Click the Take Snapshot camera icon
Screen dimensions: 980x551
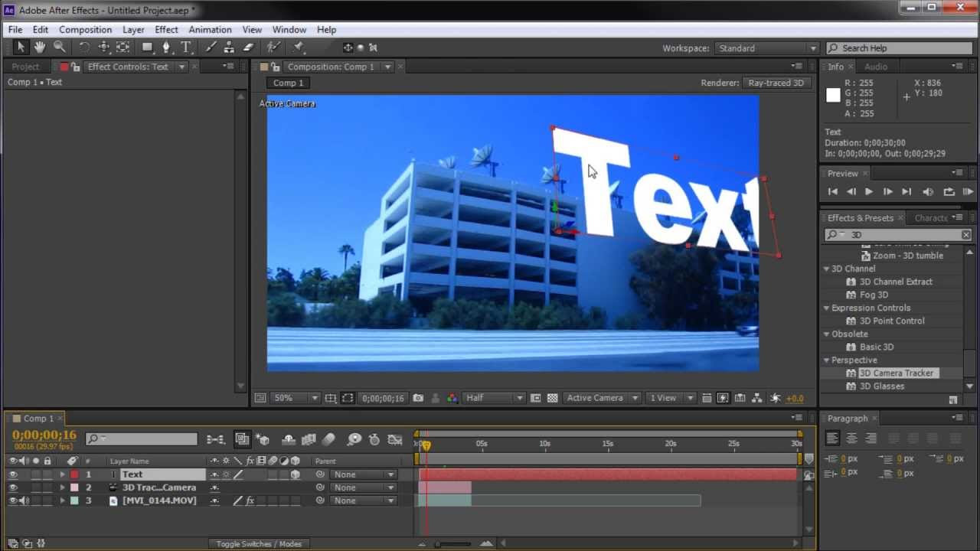coord(418,398)
